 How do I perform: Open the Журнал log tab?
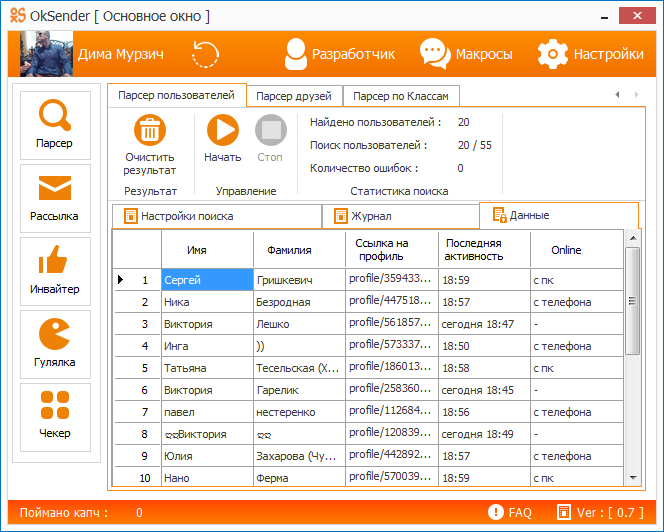[401, 216]
